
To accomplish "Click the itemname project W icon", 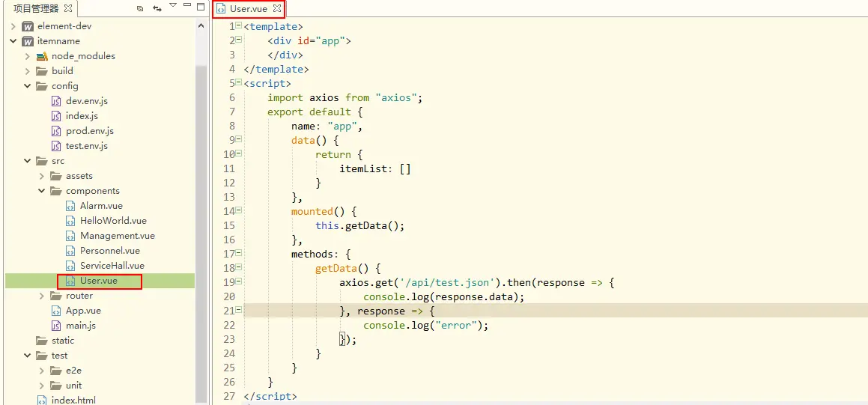I will tap(28, 41).
